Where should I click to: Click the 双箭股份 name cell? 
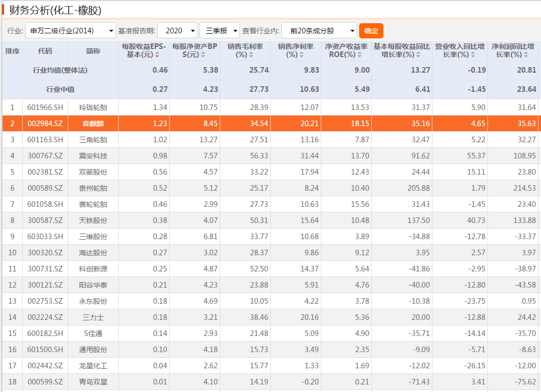click(x=93, y=172)
